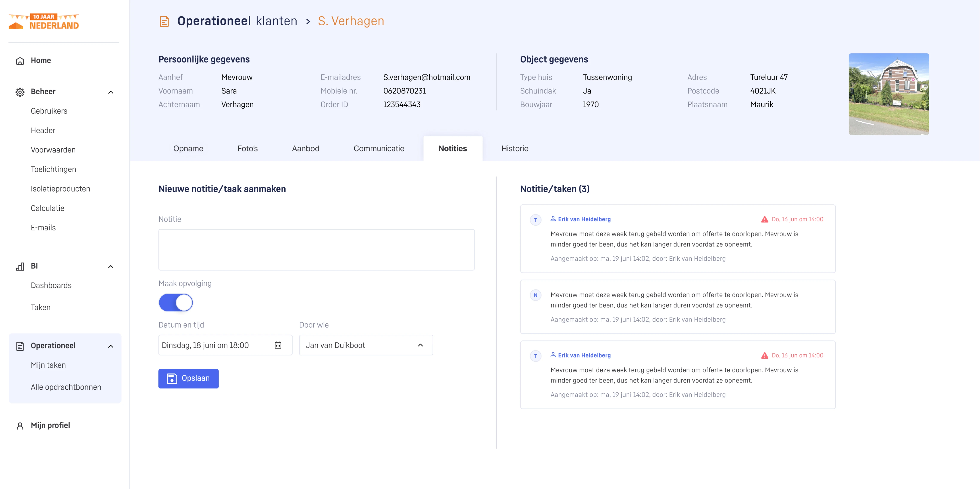Click the red warning triangle on first note

764,219
